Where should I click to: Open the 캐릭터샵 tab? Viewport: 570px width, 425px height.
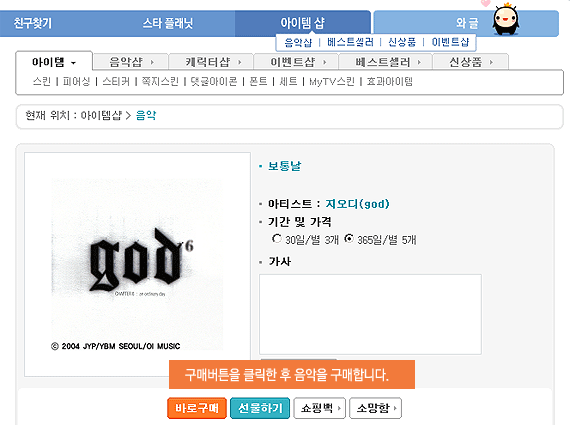tap(211, 62)
